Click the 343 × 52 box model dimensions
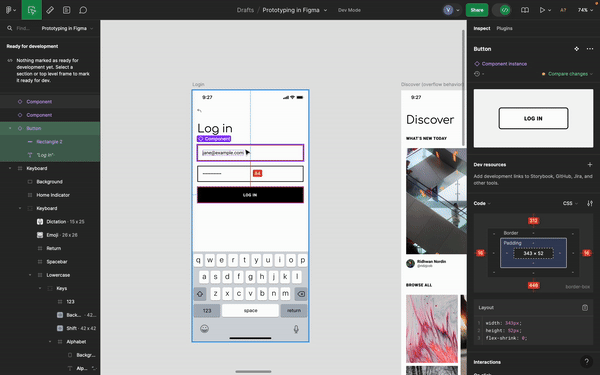 tap(533, 253)
